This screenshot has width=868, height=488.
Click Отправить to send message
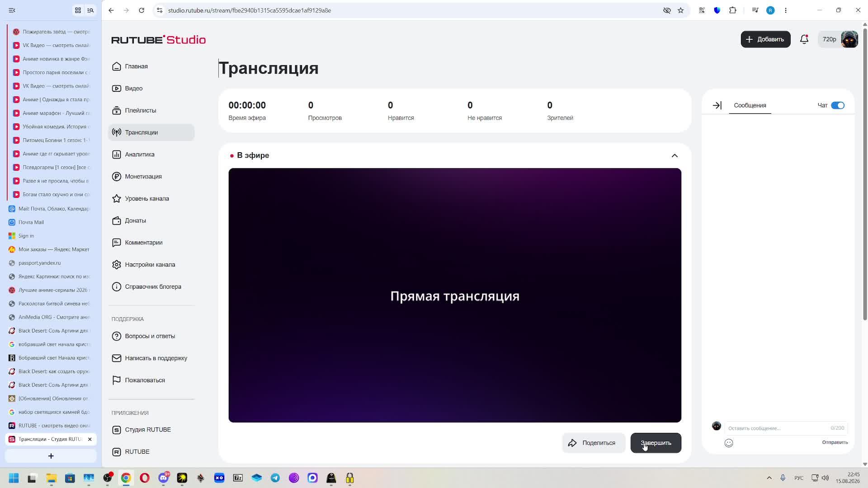tap(835, 442)
